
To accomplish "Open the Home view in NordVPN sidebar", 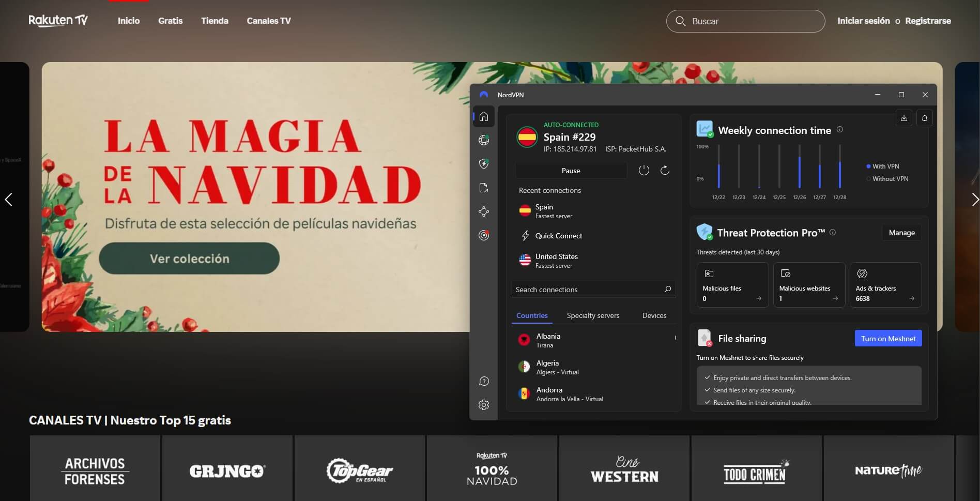I will coord(484,116).
